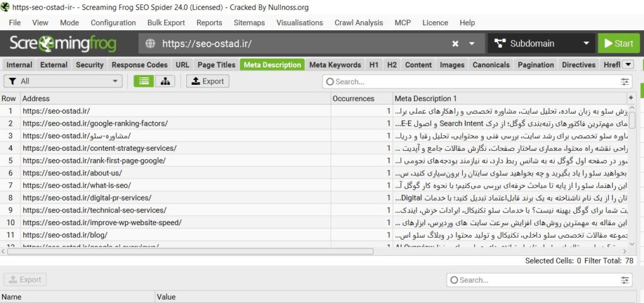The height and width of the screenshot is (303, 644).
Task: Switch to the Meta Keywords tab
Action: [335, 65]
